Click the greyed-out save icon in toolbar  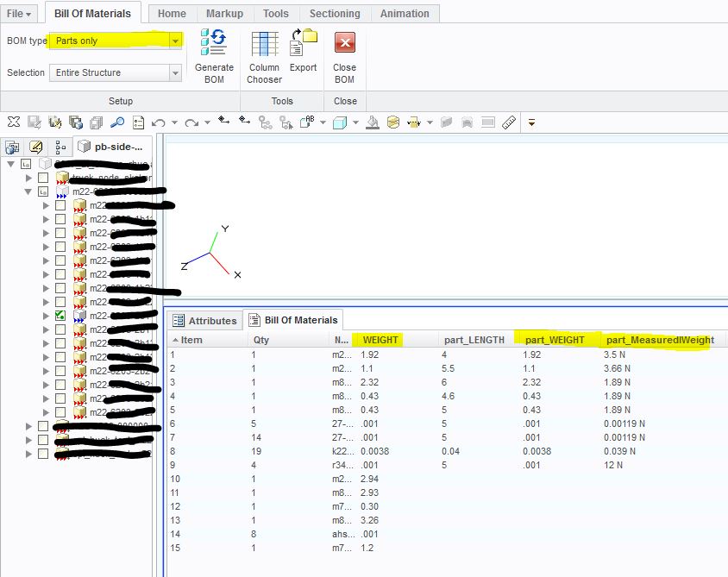click(35, 122)
